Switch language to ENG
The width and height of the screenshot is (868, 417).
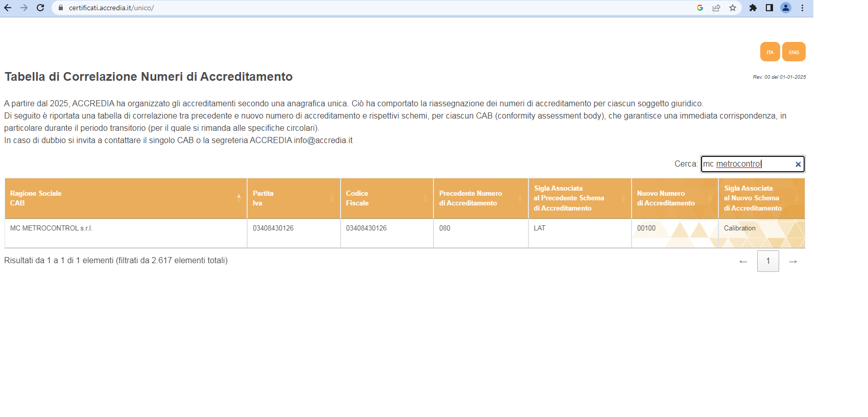(x=794, y=52)
